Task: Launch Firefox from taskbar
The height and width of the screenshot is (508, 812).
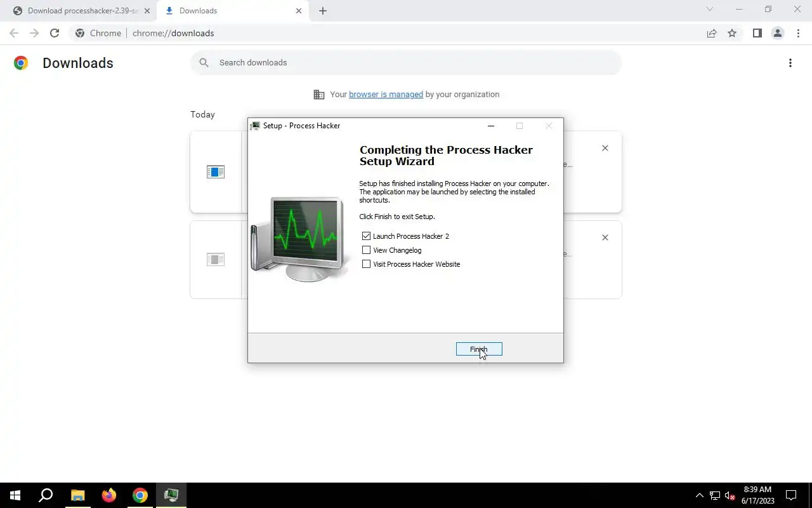Action: (x=109, y=495)
